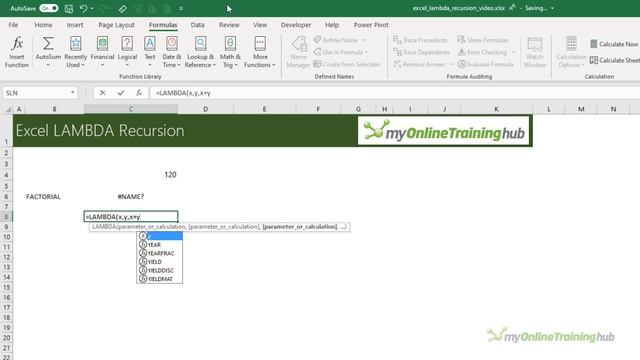Screen dimensions: 640x360
Task: Cancel the formula entry with X
Action: tap(102, 93)
